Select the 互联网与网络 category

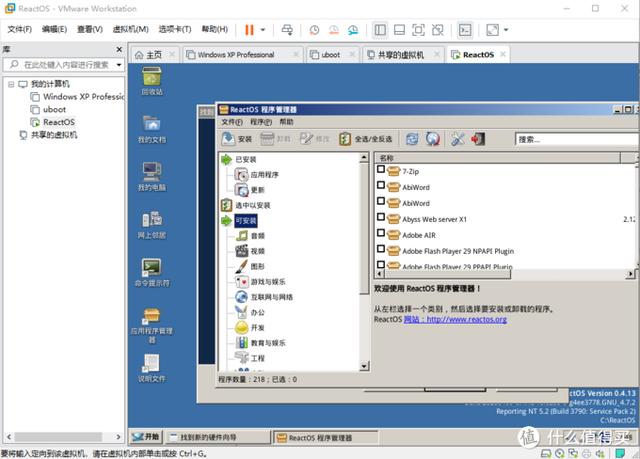(271, 297)
